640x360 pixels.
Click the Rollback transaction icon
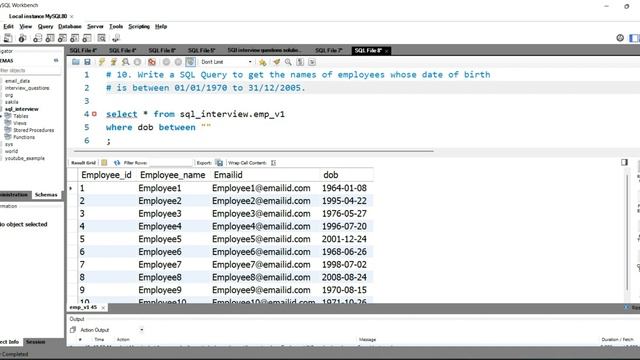tap(178, 62)
